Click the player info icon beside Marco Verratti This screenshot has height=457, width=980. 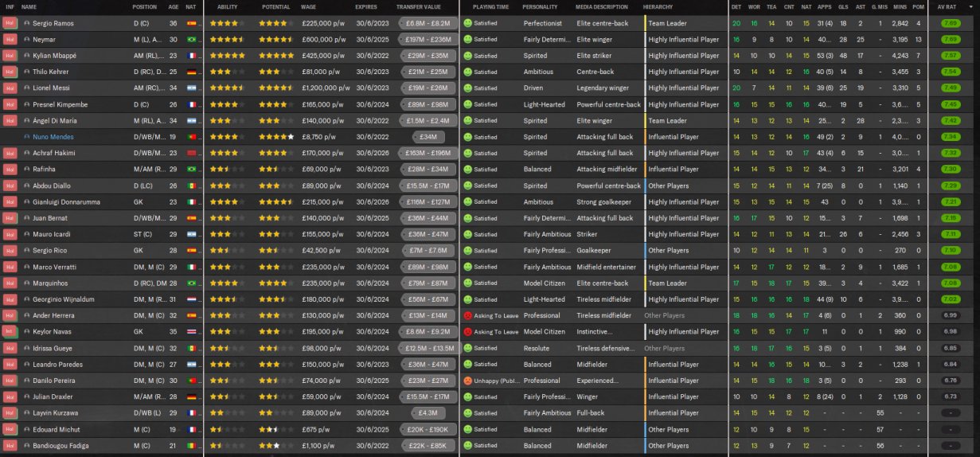point(27,267)
